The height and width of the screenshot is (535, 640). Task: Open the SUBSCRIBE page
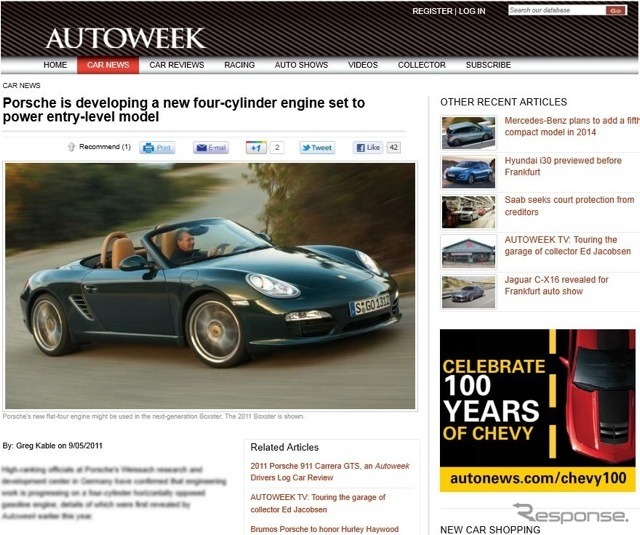pyautogui.click(x=488, y=65)
